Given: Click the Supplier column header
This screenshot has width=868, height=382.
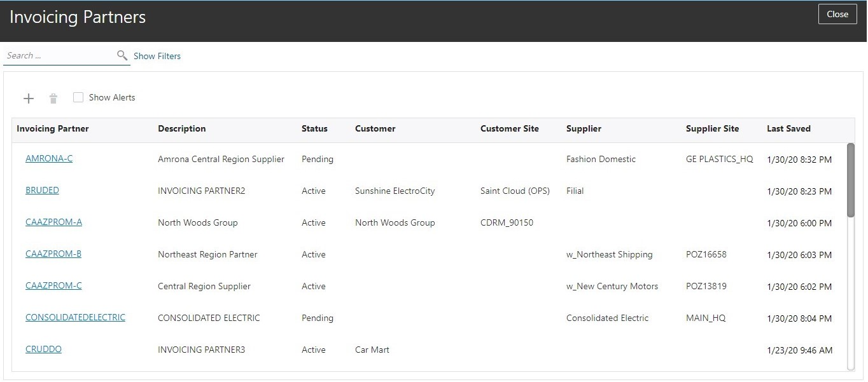Looking at the screenshot, I should tap(584, 128).
